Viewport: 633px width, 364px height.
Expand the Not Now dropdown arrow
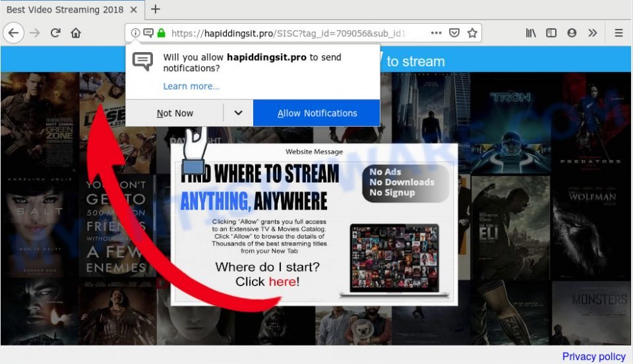coord(238,113)
